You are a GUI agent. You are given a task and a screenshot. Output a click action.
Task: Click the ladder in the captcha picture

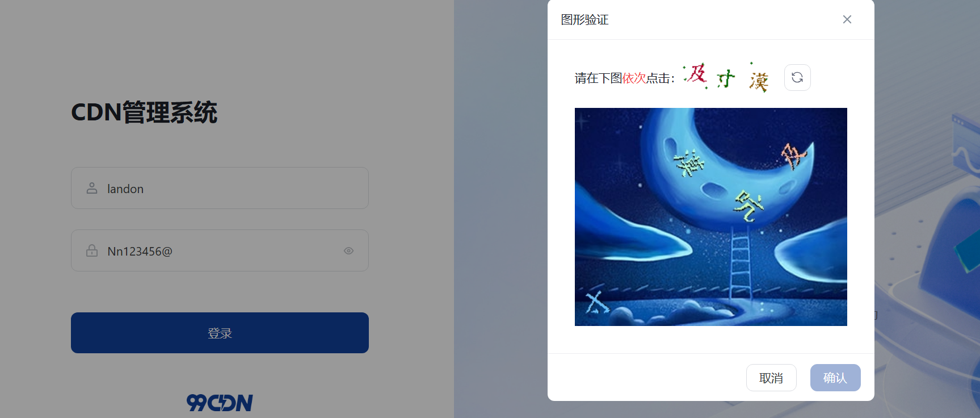pyautogui.click(x=741, y=261)
